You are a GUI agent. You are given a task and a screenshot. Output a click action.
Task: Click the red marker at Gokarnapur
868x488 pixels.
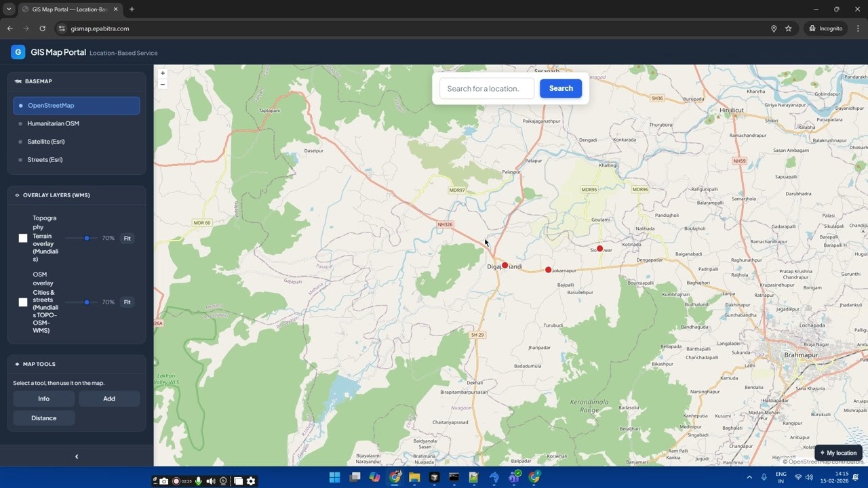tap(548, 270)
